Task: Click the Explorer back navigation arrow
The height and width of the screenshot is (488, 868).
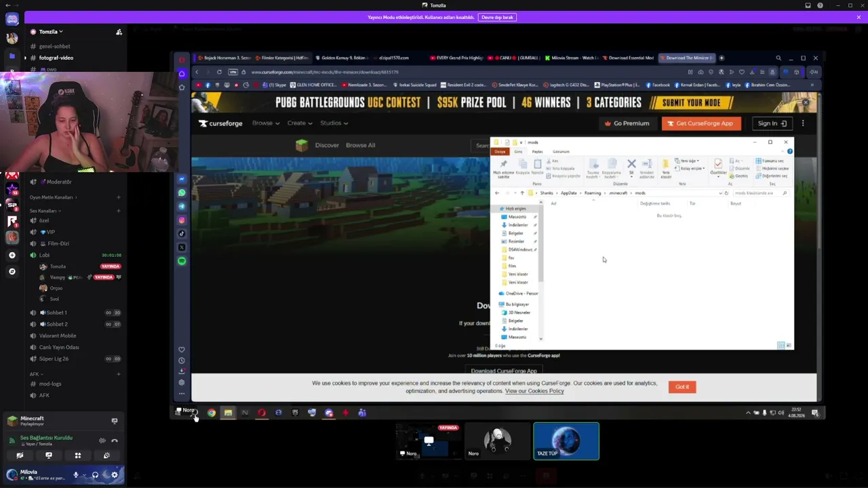Action: (x=497, y=193)
